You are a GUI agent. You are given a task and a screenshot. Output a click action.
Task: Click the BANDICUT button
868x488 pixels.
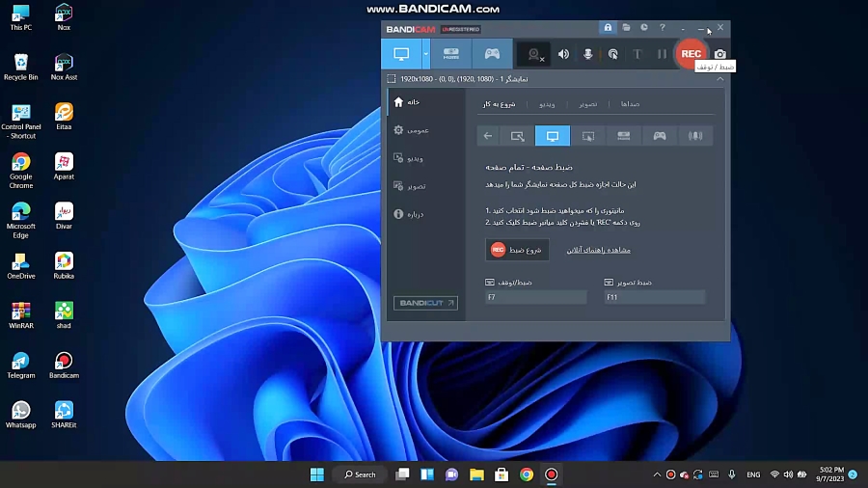click(425, 303)
